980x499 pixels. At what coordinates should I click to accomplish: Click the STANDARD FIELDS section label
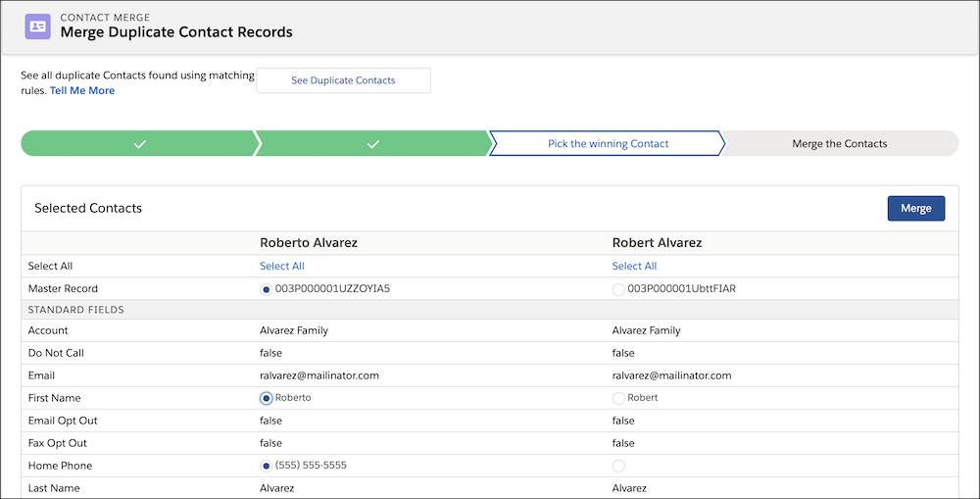pyautogui.click(x=76, y=310)
